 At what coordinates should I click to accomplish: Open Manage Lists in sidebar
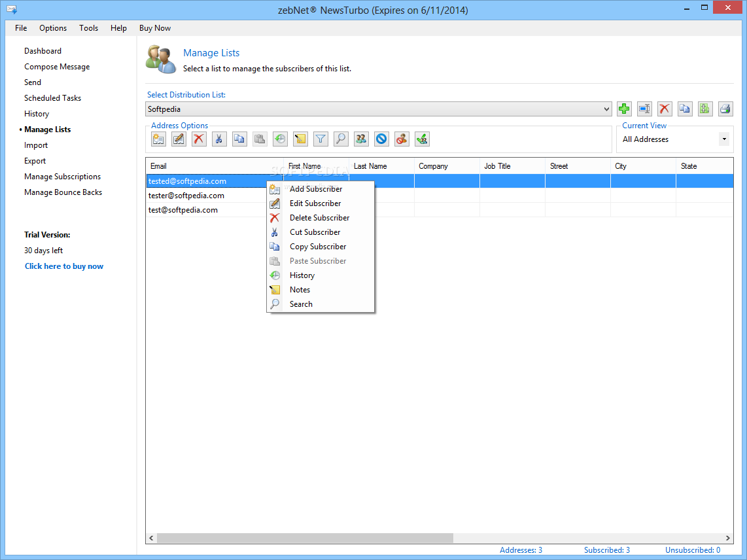click(48, 130)
